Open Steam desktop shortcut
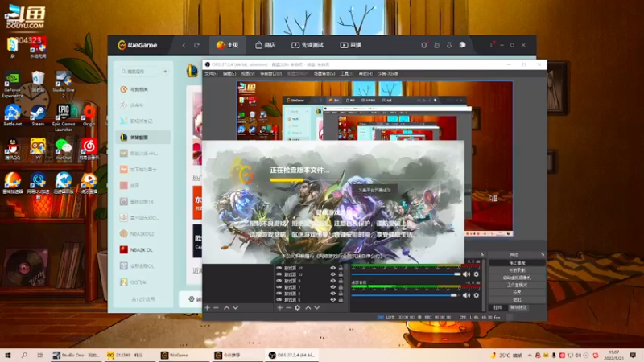Image resolution: width=644 pixels, height=362 pixels. click(x=38, y=115)
